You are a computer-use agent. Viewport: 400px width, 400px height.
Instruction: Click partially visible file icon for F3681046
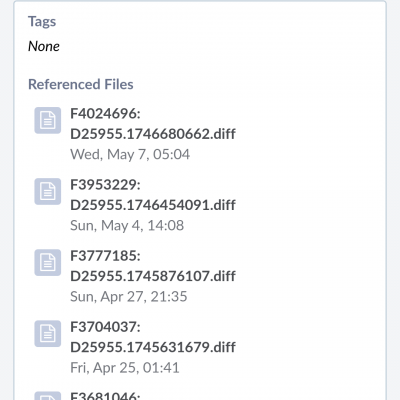click(x=48, y=396)
